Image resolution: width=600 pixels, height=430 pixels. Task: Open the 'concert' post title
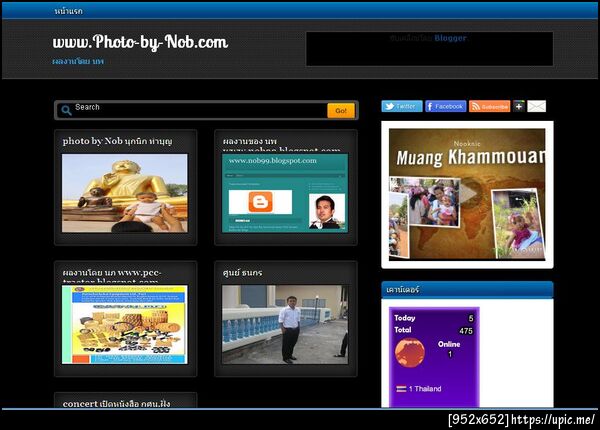[x=116, y=404]
